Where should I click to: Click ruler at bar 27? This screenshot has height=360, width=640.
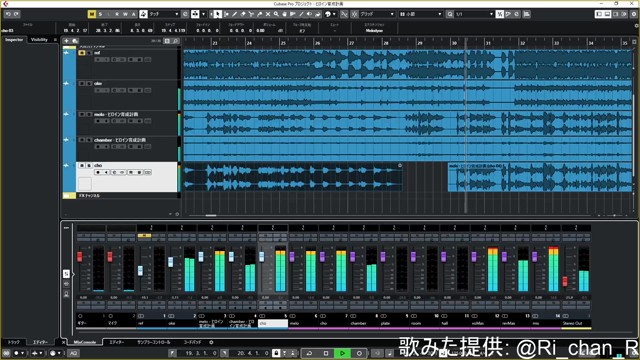pos(351,42)
